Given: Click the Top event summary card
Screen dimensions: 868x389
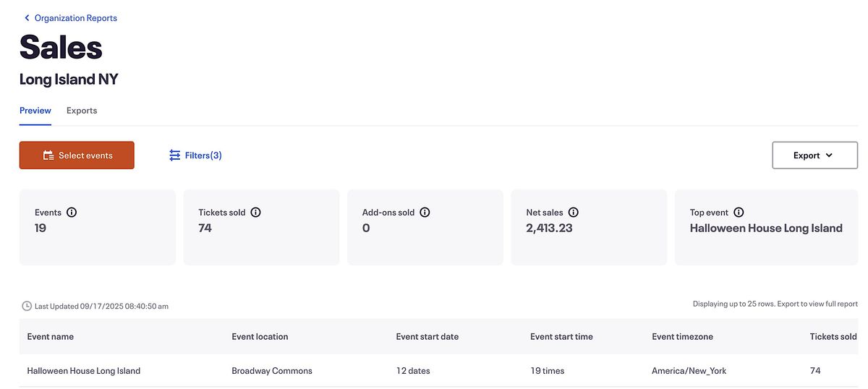Looking at the screenshot, I should tap(766, 228).
